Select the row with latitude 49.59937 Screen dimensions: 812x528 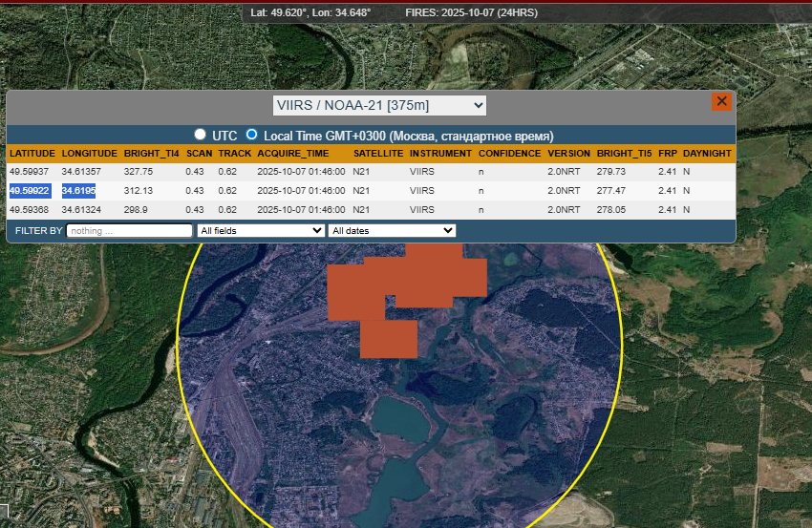click(x=30, y=171)
